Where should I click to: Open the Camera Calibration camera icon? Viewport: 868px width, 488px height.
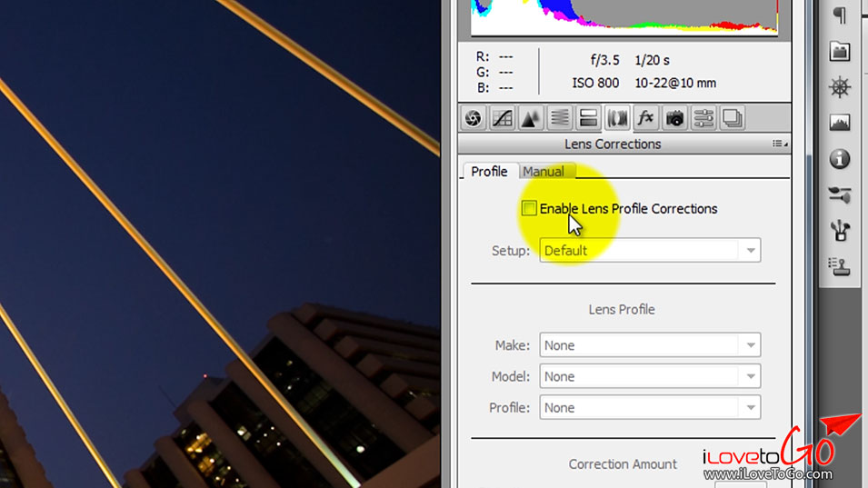674,118
